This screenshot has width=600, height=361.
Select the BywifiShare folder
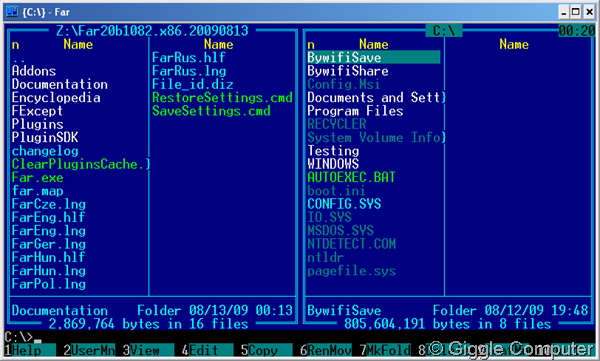point(348,71)
